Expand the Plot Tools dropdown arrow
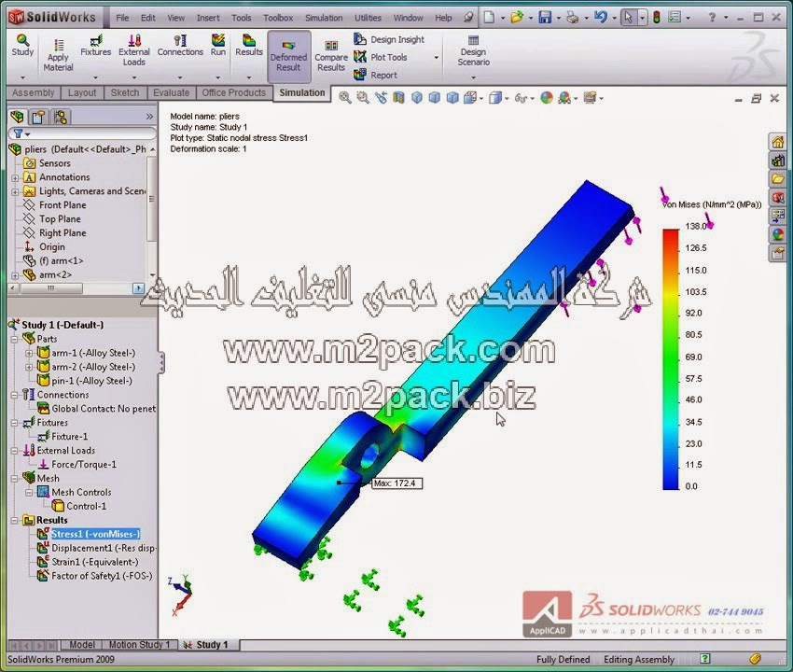This screenshot has height=672, width=793. [436, 58]
